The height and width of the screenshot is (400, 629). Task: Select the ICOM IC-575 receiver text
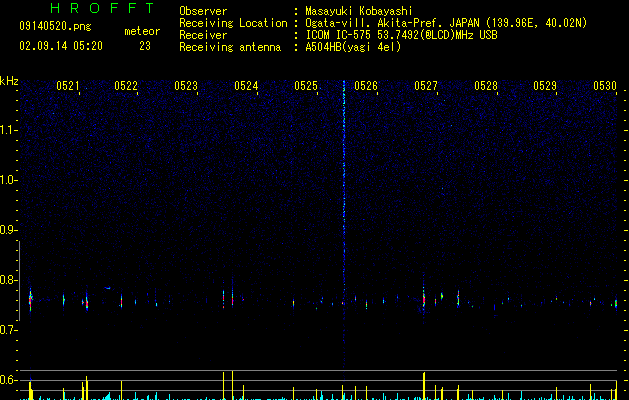pyautogui.click(x=401, y=35)
